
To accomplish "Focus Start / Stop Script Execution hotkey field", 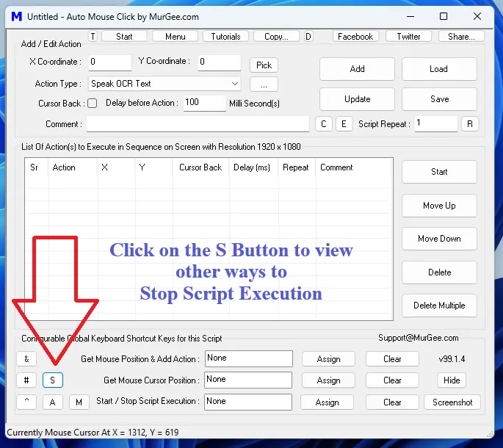I will 248,402.
